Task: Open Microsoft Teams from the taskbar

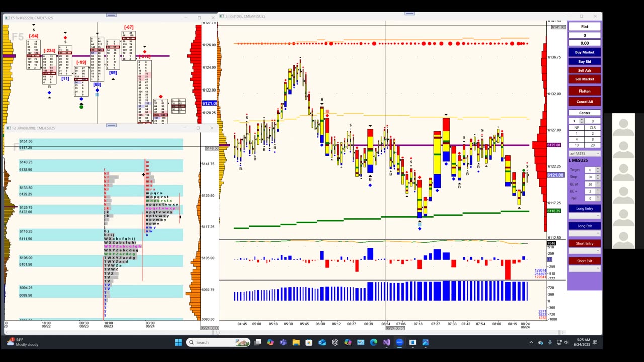Action: 283,342
